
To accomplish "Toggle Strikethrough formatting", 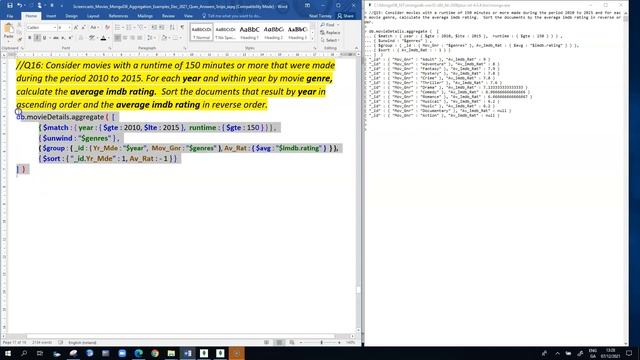I will 56,38.
